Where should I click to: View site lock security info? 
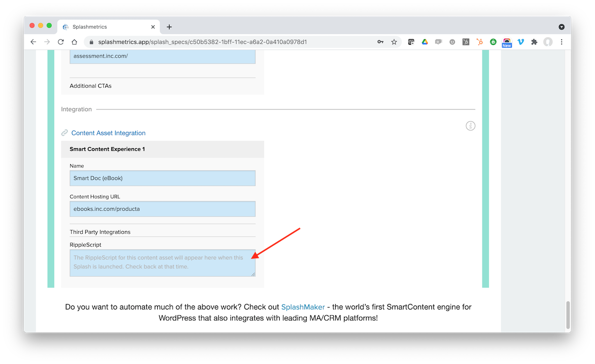click(92, 42)
